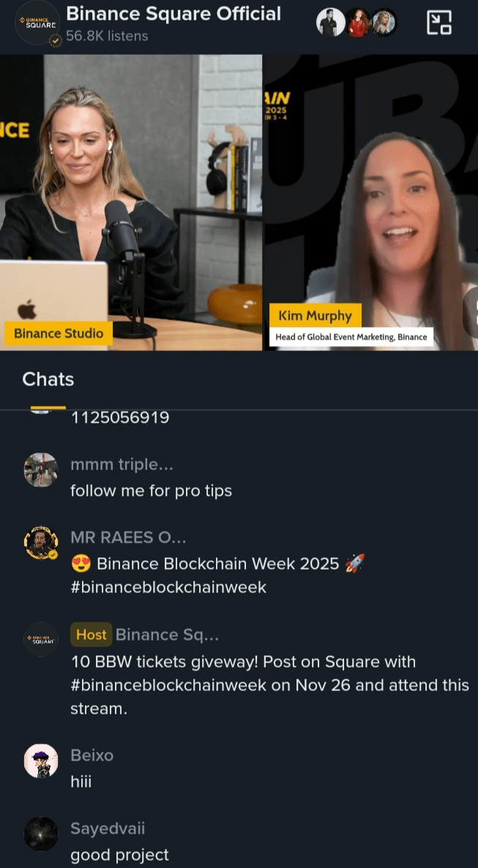Image resolution: width=478 pixels, height=868 pixels.
Task: Open the Binance Square Official profile logo
Action: coord(37,23)
